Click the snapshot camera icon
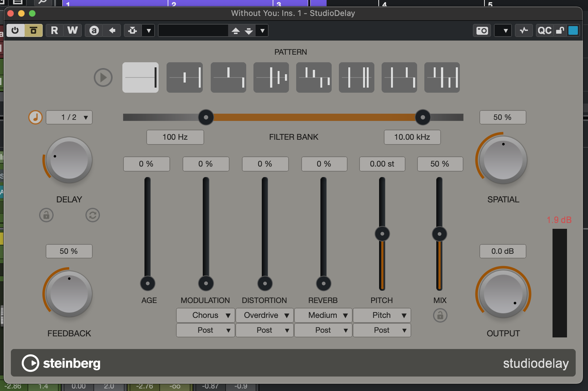Image resolution: width=588 pixels, height=391 pixels. click(x=482, y=30)
